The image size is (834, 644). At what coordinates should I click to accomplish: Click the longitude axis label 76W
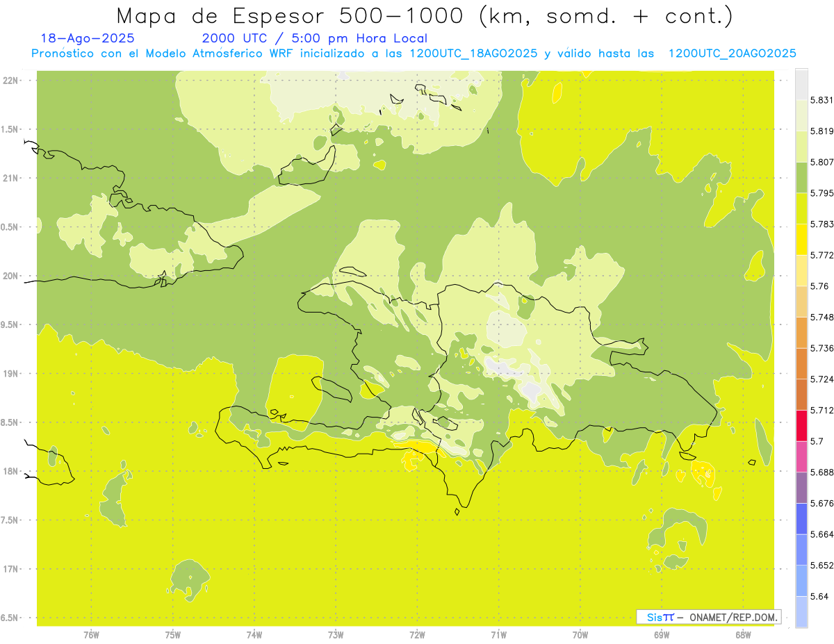click(x=91, y=635)
